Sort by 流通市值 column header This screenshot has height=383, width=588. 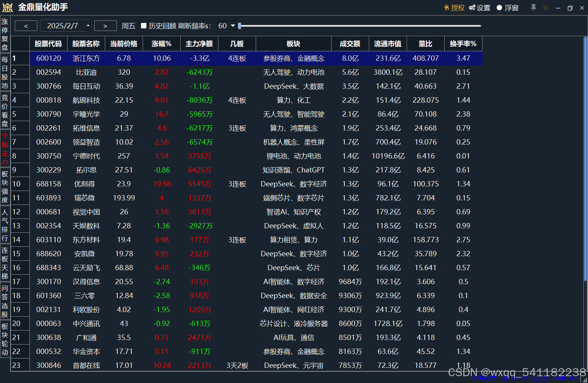tap(388, 44)
